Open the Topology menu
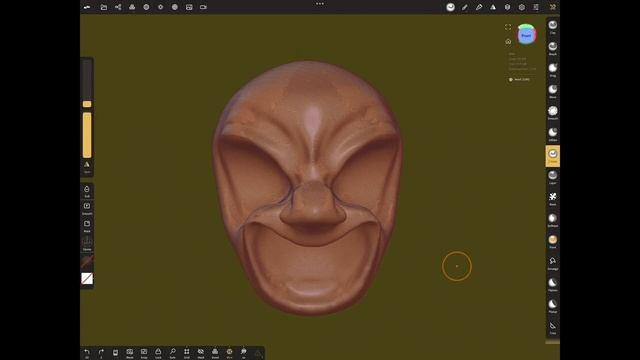Viewport: 640px width, 360px height. [132, 7]
